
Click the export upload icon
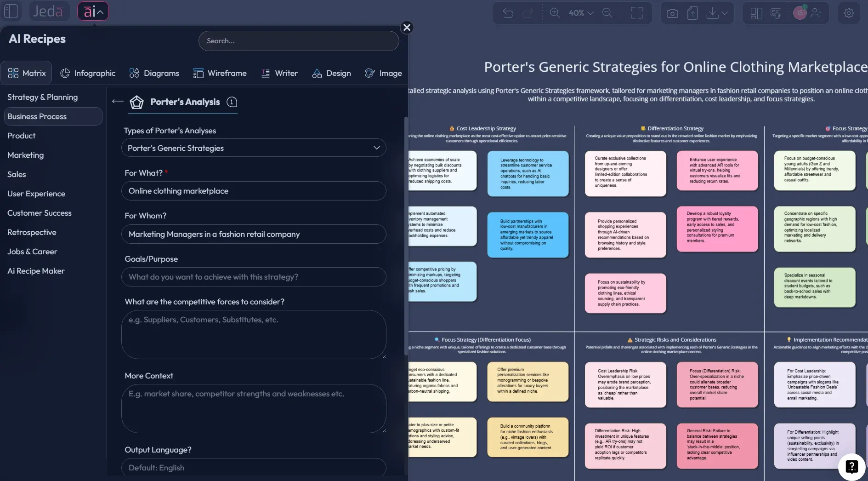click(692, 12)
